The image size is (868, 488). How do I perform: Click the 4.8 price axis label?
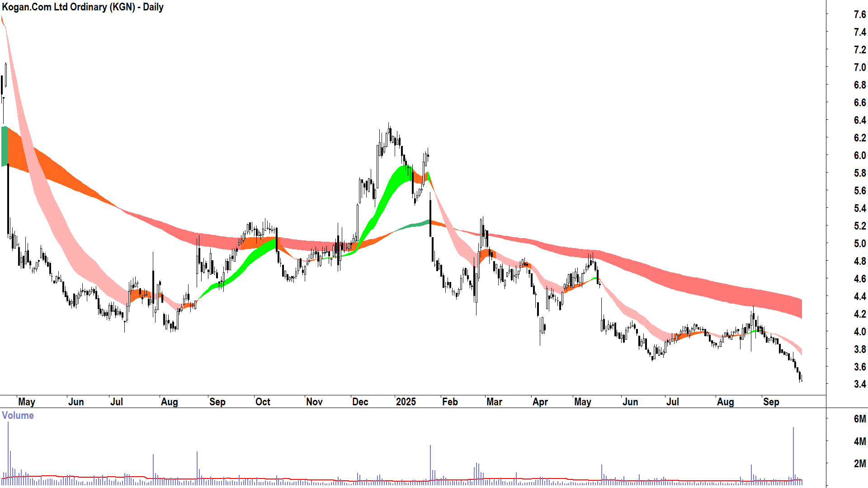click(859, 261)
